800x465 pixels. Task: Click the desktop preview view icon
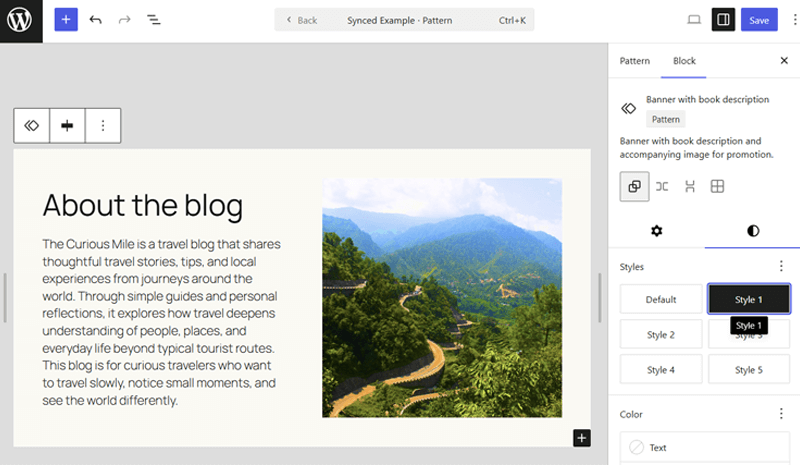tap(694, 20)
